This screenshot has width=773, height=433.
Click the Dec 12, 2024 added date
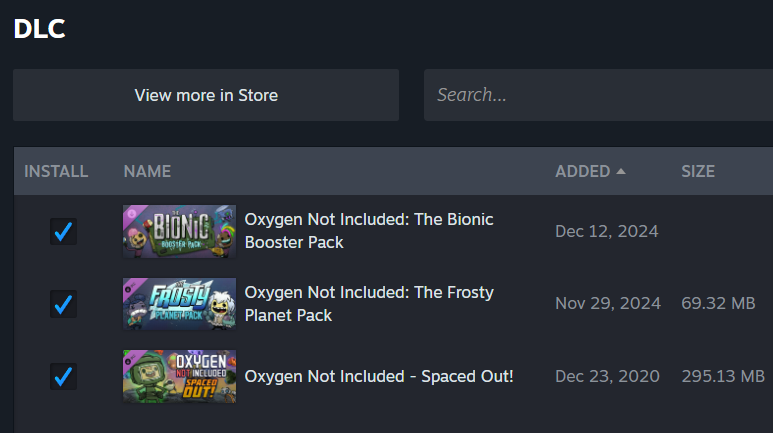606,231
